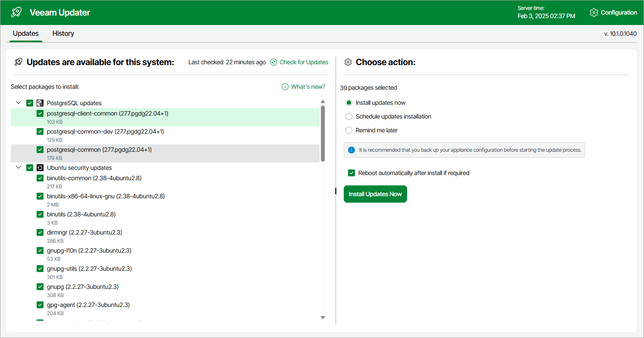
Task: Click the blue info icon in backup recommendation
Action: pos(352,150)
